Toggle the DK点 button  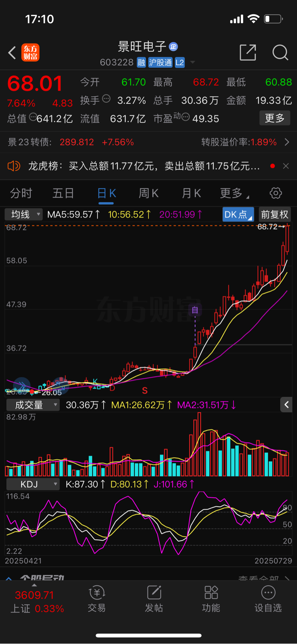click(238, 215)
